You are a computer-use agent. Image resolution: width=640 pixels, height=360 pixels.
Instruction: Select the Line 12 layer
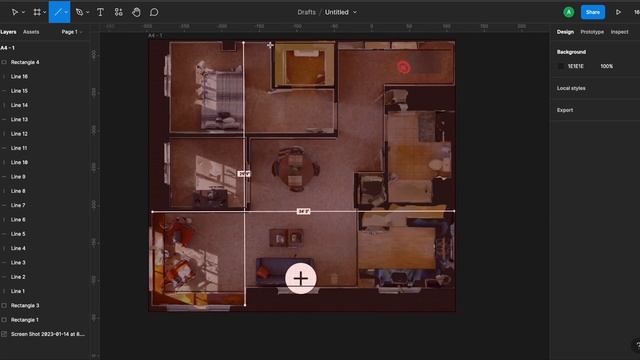(19, 133)
